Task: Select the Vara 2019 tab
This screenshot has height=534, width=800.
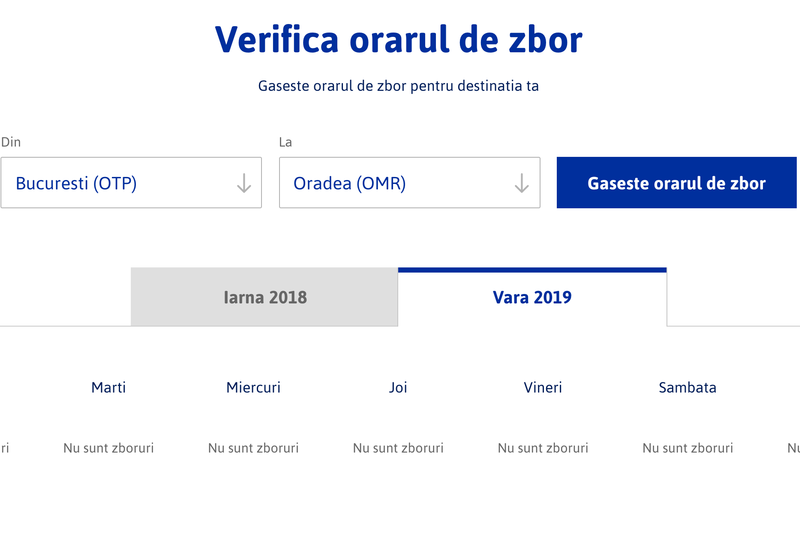Action: (532, 297)
